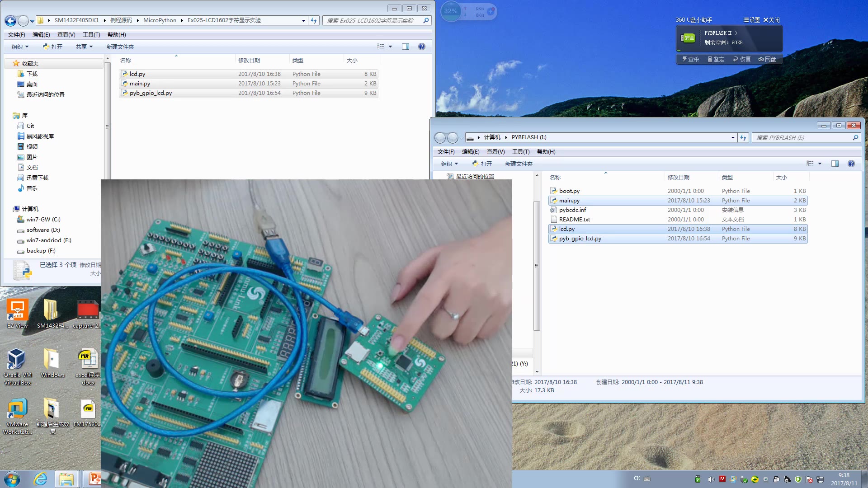This screenshot has height=488, width=868.
Task: Open 工具(T) menu in left Explorer
Action: coord(91,35)
